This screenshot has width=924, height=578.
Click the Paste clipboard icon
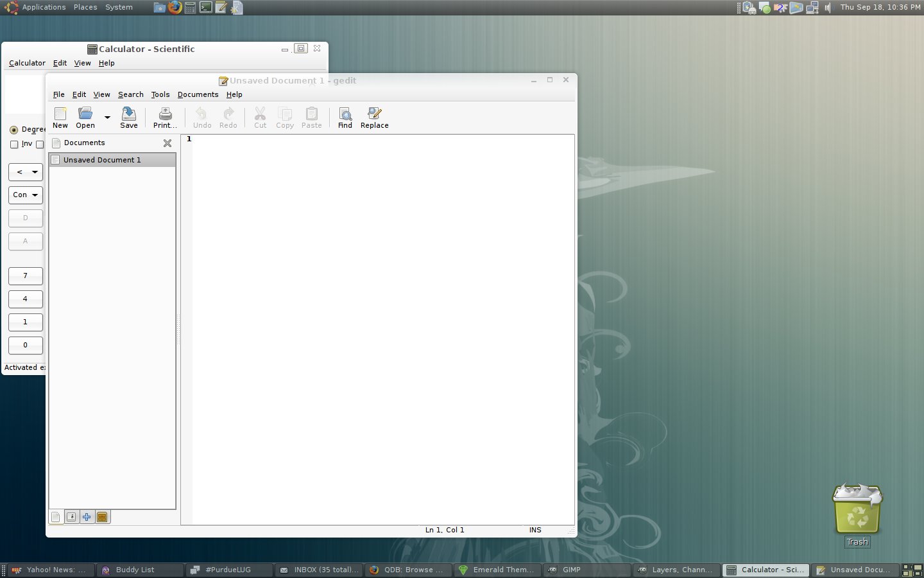tap(312, 118)
